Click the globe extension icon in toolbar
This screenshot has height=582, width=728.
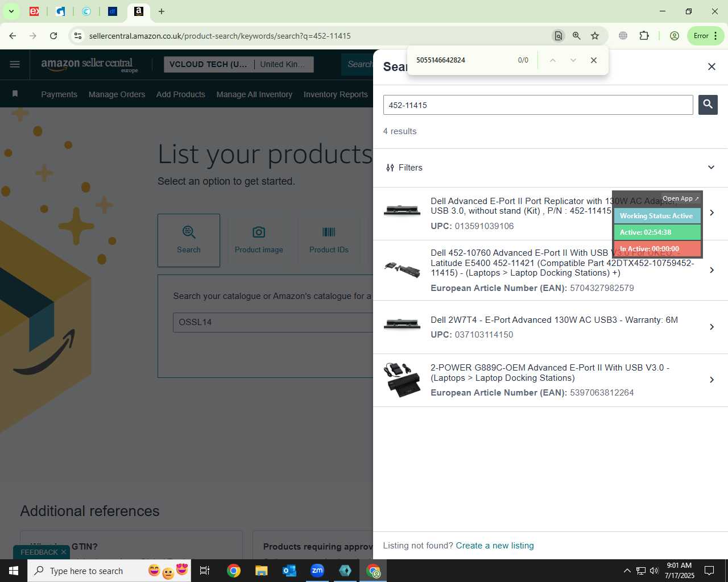(x=623, y=36)
